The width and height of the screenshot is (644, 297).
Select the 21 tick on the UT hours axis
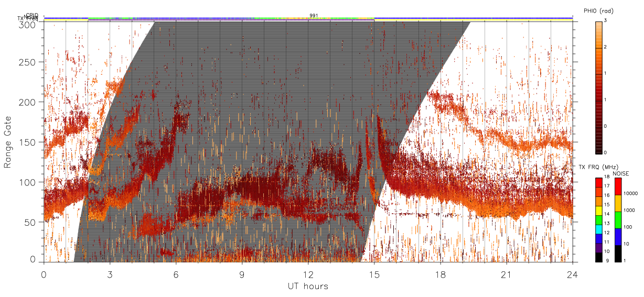pyautogui.click(x=507, y=274)
